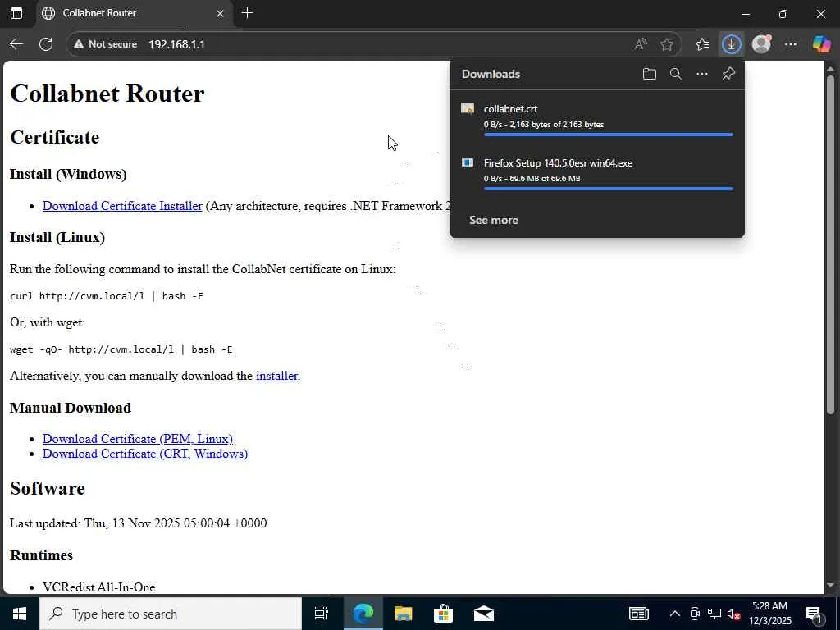
Task: Click the installer link
Action: coord(276,376)
